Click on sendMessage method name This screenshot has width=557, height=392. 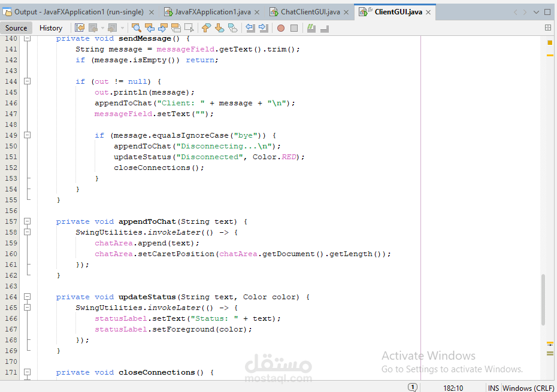pos(144,38)
